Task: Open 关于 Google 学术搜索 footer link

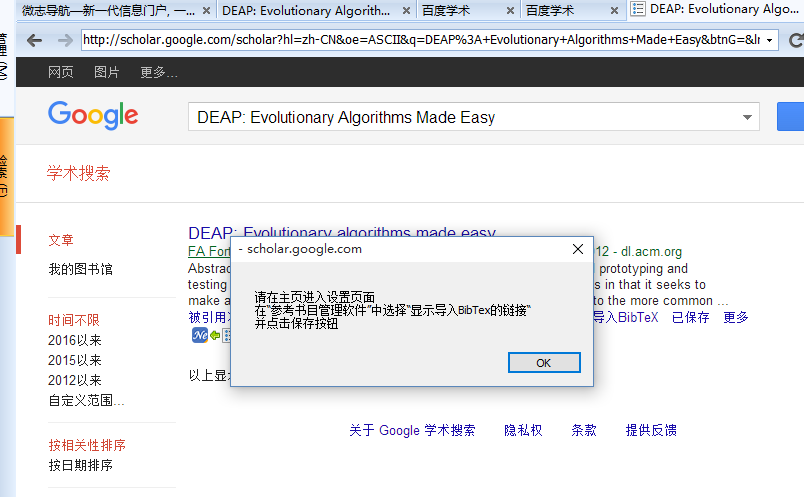Action: tap(412, 430)
